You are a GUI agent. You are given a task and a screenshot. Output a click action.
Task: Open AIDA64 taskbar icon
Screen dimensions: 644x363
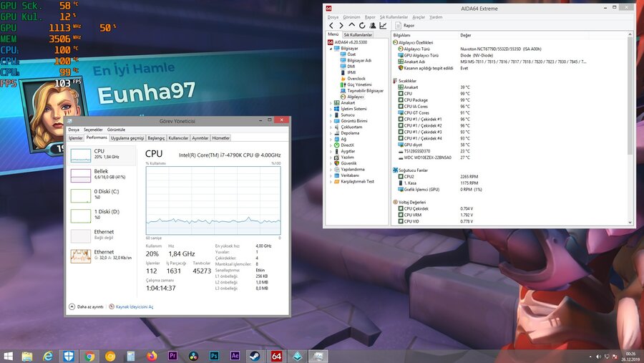(x=276, y=356)
